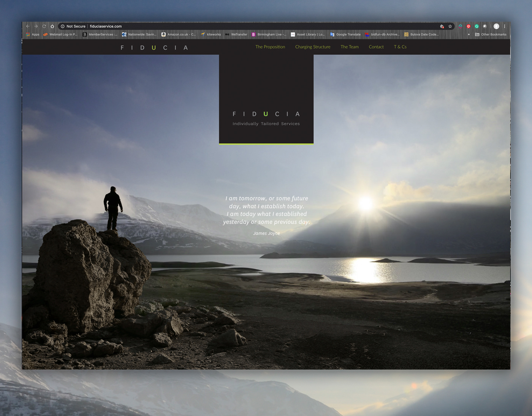Open the Other Bookmarks folder
Screen dimensions: 532x416
(491, 34)
